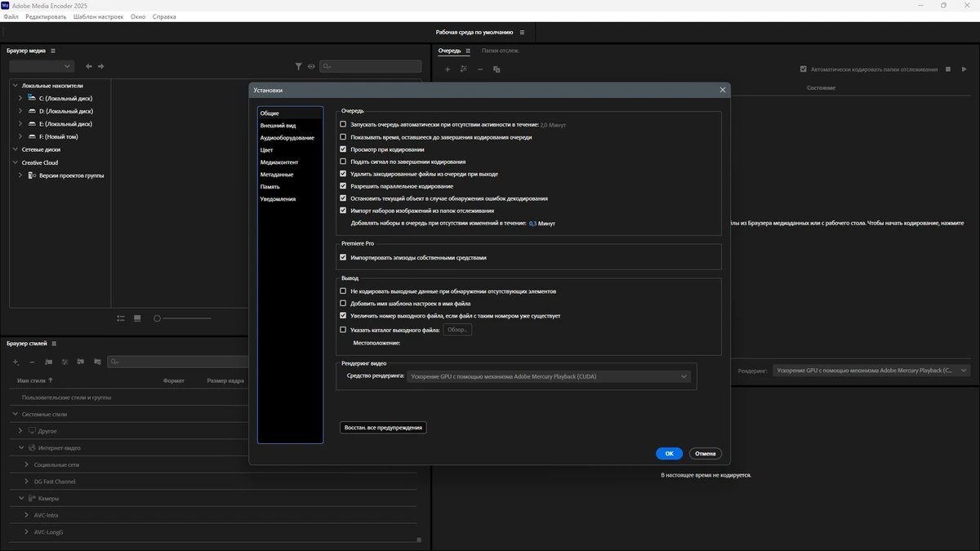Click the filter funnel icon in Media Browser
Viewport: 980px width, 551px height.
pyautogui.click(x=299, y=66)
